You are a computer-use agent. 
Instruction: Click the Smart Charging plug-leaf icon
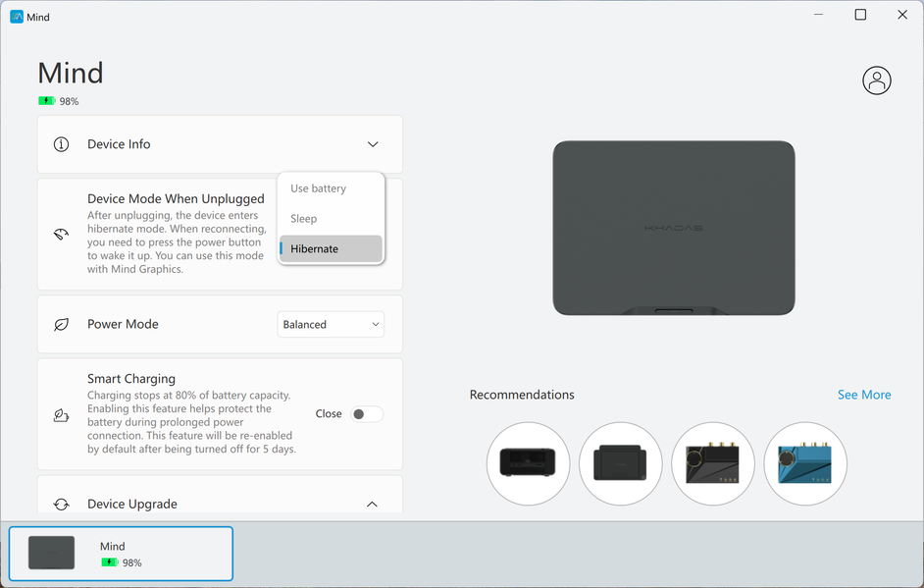(x=61, y=414)
